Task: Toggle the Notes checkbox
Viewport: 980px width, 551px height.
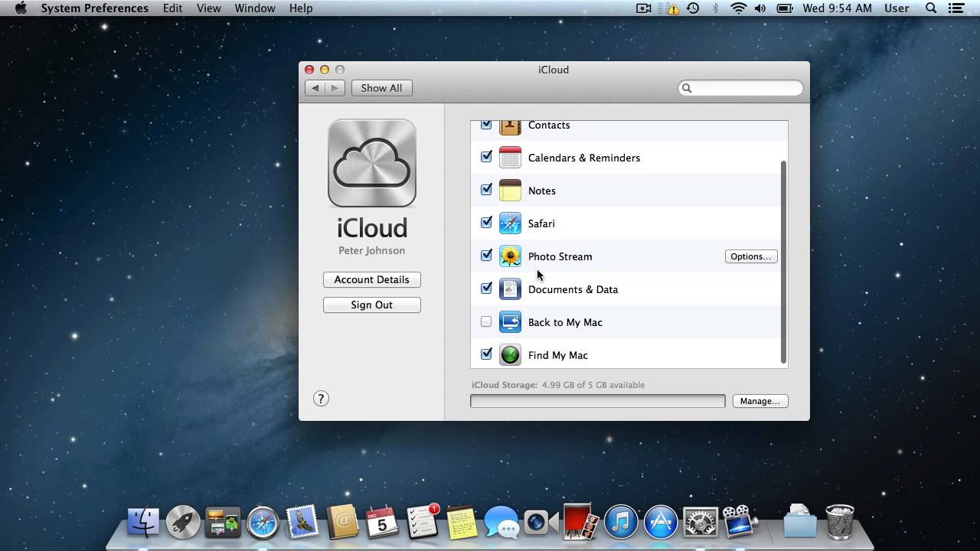Action: (x=486, y=190)
